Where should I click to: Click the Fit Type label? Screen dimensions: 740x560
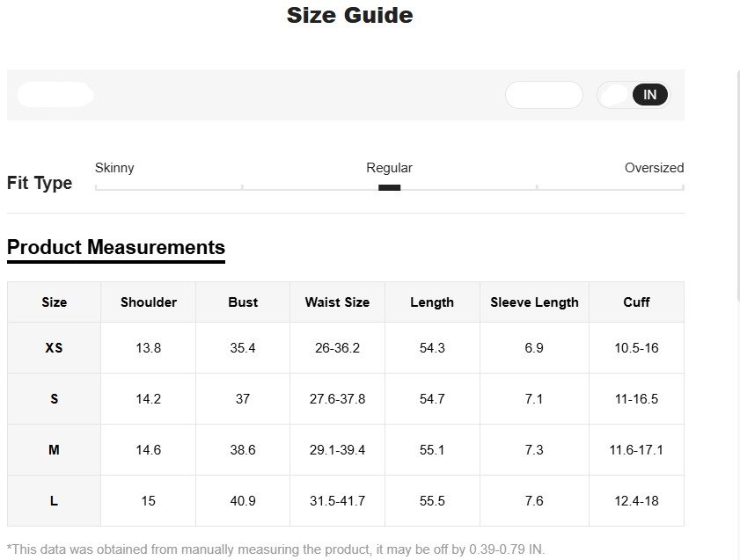40,183
